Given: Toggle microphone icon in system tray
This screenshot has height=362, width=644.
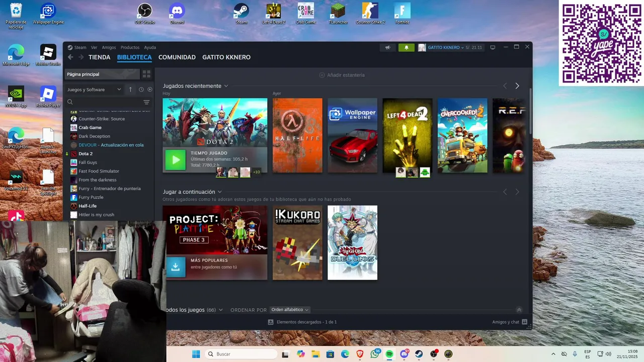Looking at the screenshot, I should pos(575,354).
